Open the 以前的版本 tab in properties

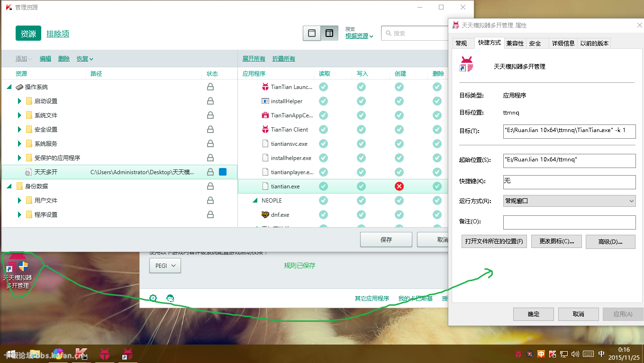594,43
